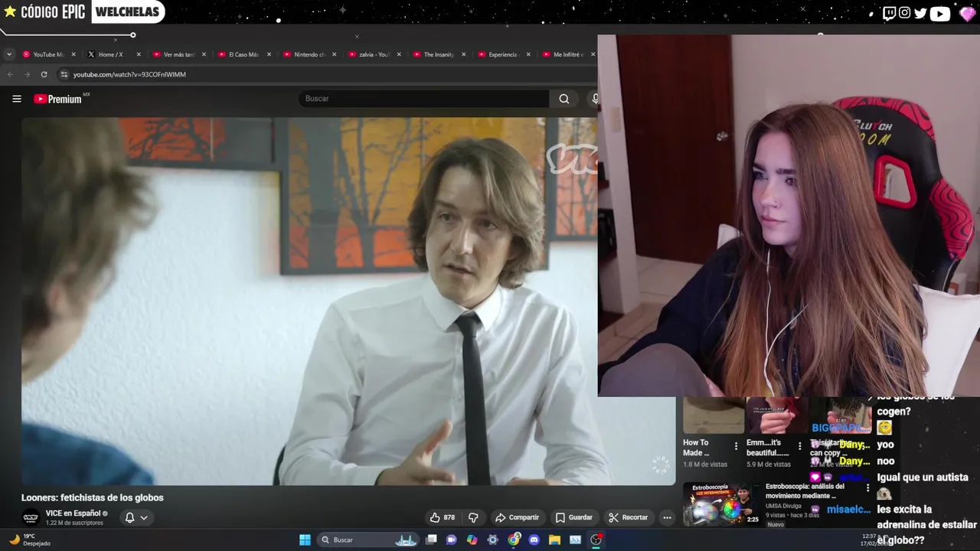Toggle the notification bell for VICE en Español
This screenshot has width=980, height=551.
pos(129,517)
